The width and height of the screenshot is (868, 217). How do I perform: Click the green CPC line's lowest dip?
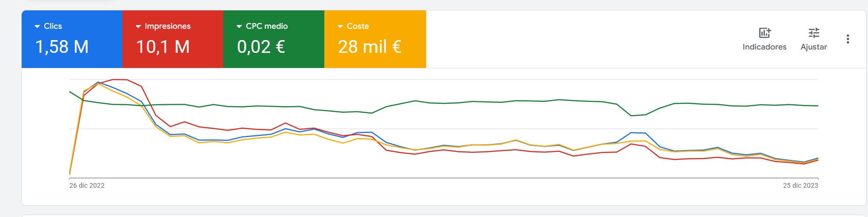[x=631, y=115]
